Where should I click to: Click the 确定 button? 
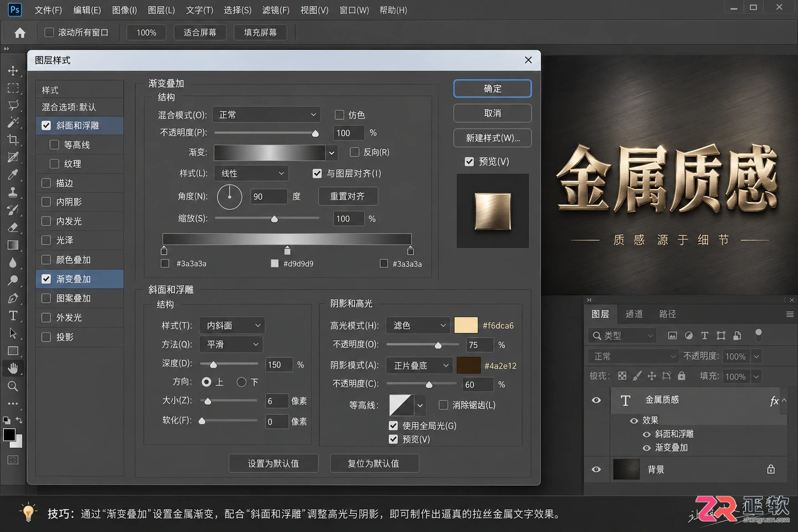point(493,89)
